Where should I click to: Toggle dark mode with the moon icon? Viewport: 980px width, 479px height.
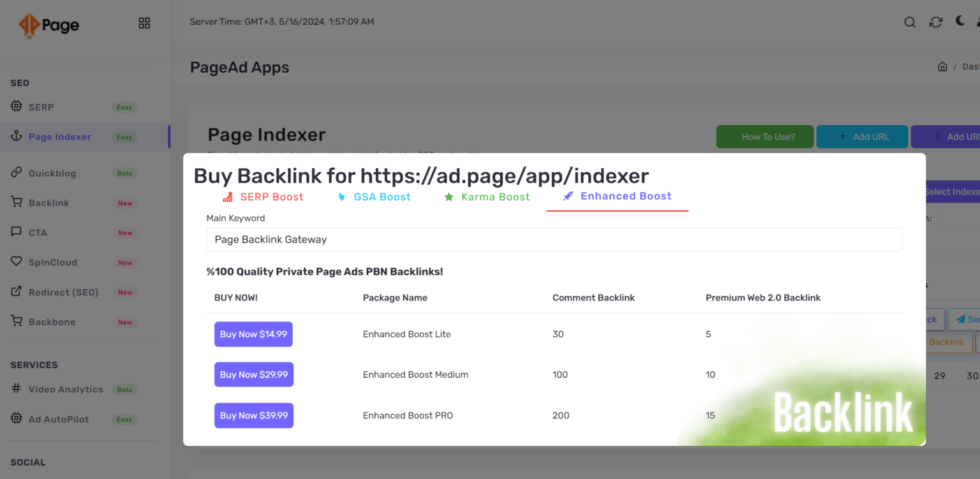960,22
